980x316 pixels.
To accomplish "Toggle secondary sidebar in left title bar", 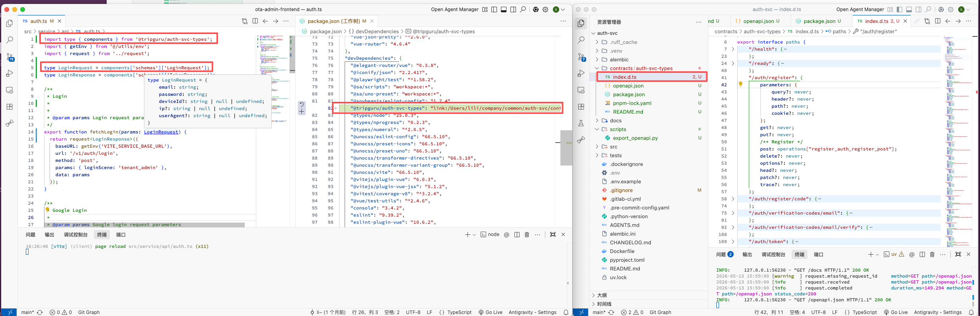I will point(513,10).
